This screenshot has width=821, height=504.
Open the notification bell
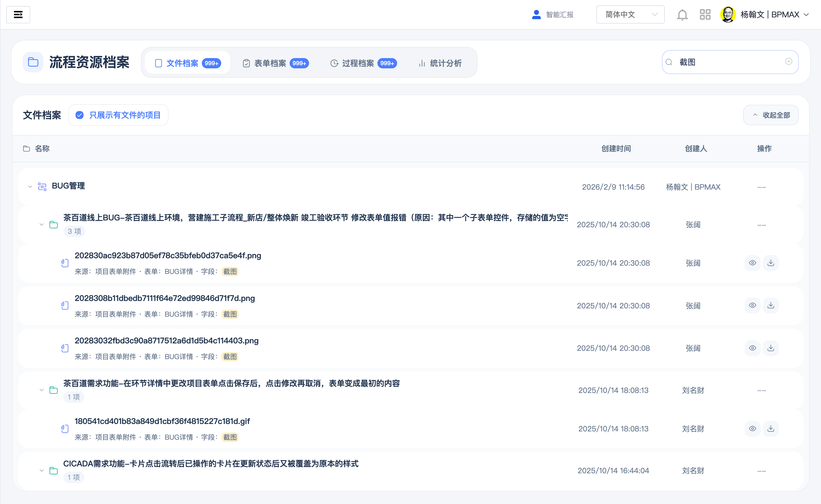pyautogui.click(x=682, y=14)
